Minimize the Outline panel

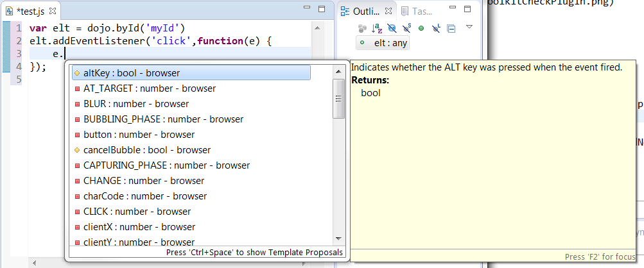pos(453,8)
